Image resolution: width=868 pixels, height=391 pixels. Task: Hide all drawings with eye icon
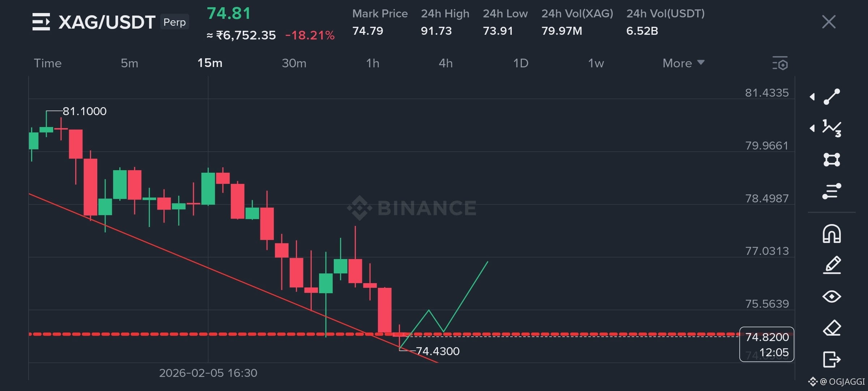coord(831,297)
